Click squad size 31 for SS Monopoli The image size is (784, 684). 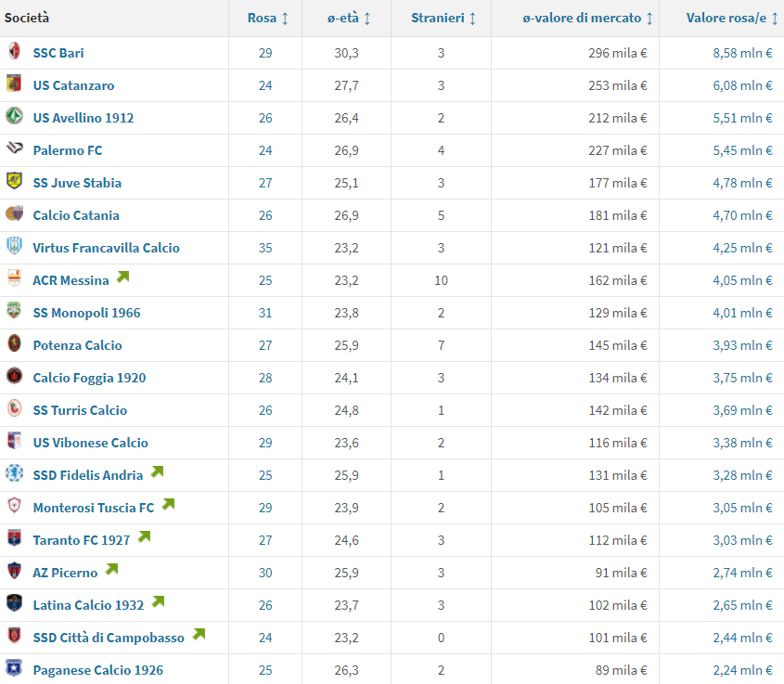coord(265,313)
